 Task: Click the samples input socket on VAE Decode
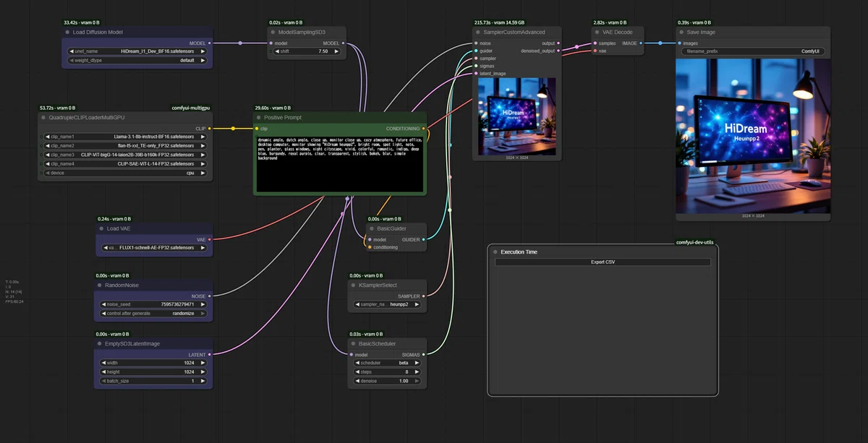pyautogui.click(x=595, y=43)
